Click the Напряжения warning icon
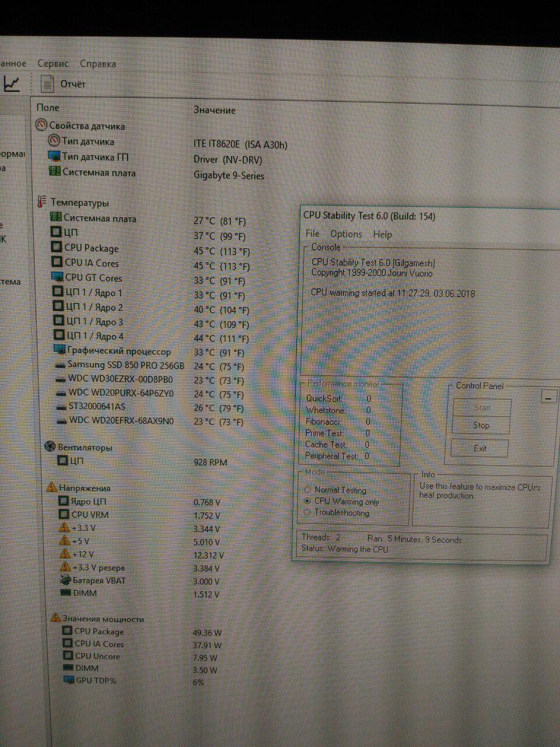 click(x=51, y=487)
